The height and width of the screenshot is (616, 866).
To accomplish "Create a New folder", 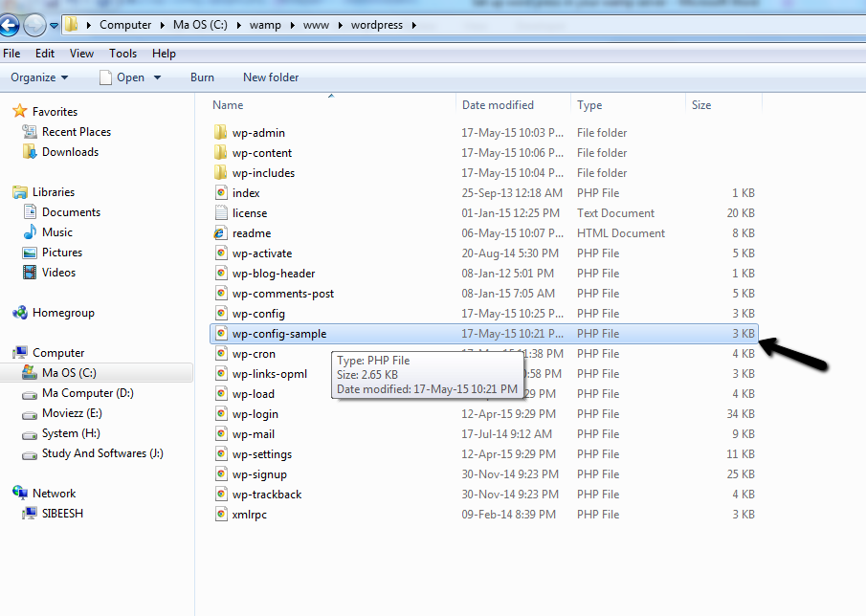I will [271, 77].
